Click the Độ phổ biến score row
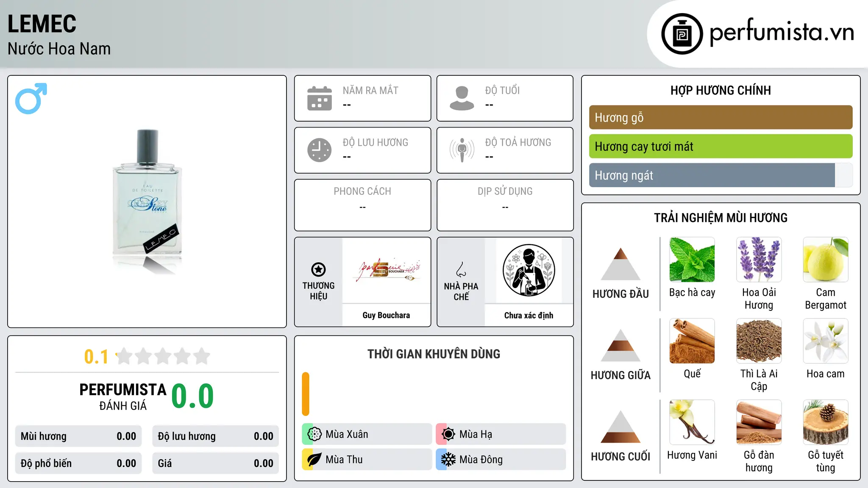Viewport: 868px width, 488px height. pyautogui.click(x=78, y=463)
